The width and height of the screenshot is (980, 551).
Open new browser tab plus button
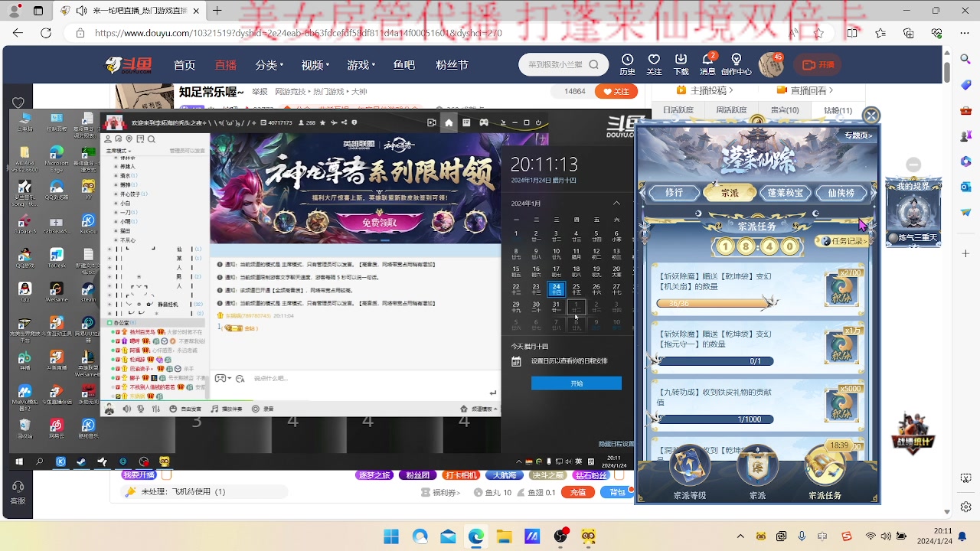point(217,11)
